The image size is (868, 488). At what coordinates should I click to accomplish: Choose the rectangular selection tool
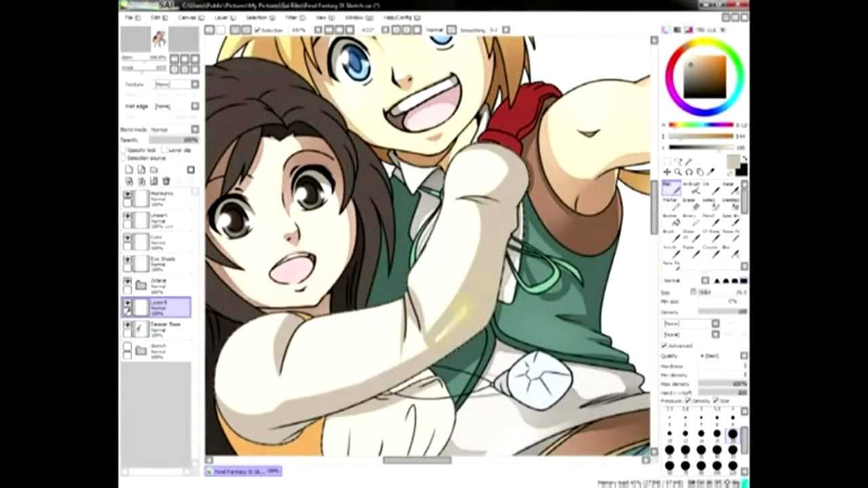(667, 162)
